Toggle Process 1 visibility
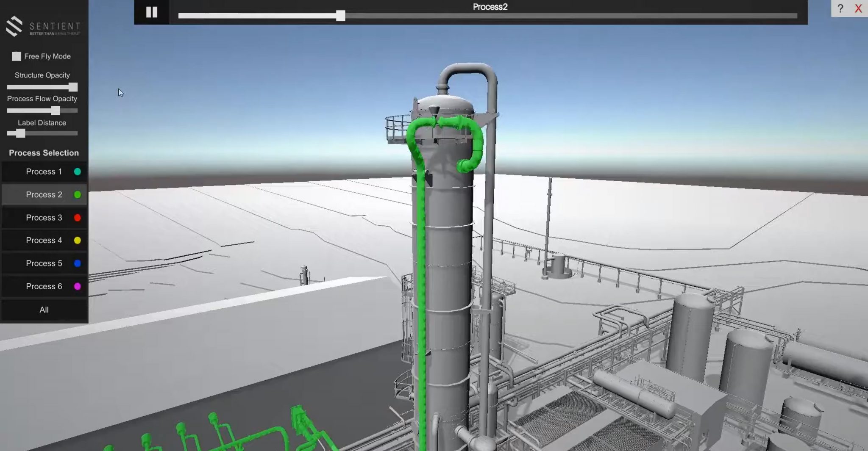The width and height of the screenshot is (868, 451). tap(44, 172)
